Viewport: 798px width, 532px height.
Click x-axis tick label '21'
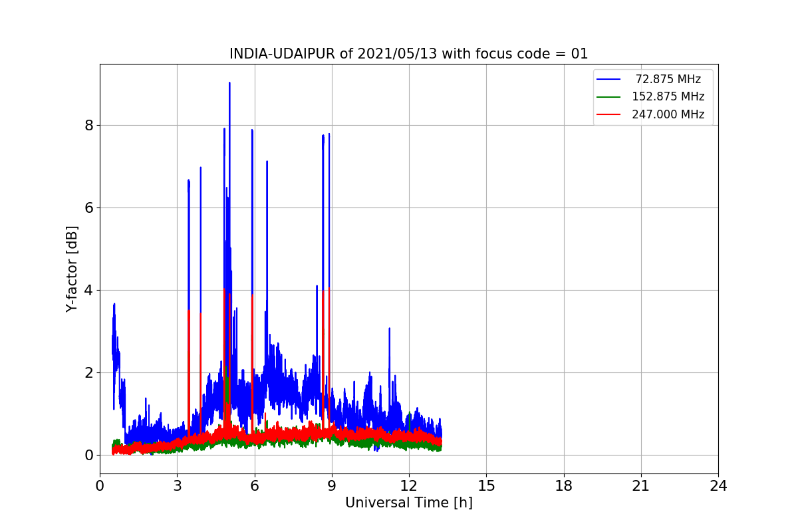click(x=641, y=486)
